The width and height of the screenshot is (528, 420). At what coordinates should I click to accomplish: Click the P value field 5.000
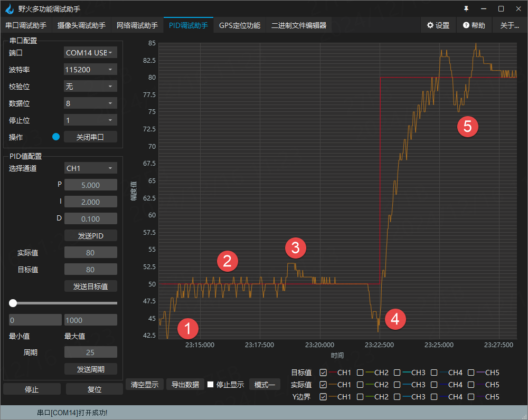(91, 185)
